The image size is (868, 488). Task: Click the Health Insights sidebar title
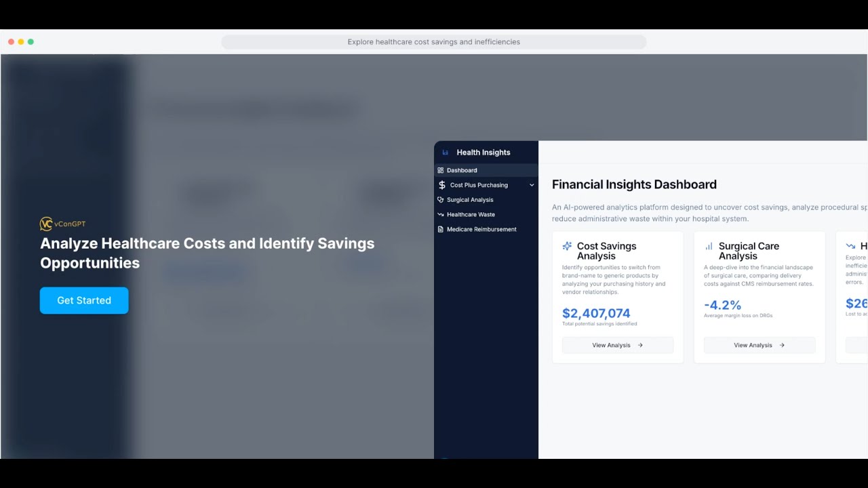(484, 152)
